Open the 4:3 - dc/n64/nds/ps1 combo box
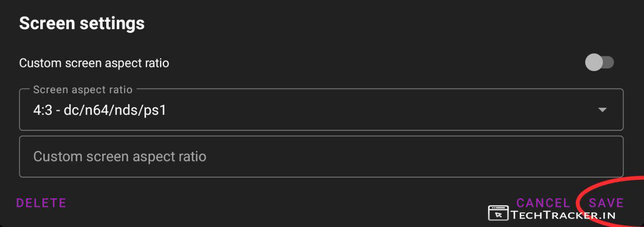Viewport: 644px width, 227px height. (x=321, y=110)
